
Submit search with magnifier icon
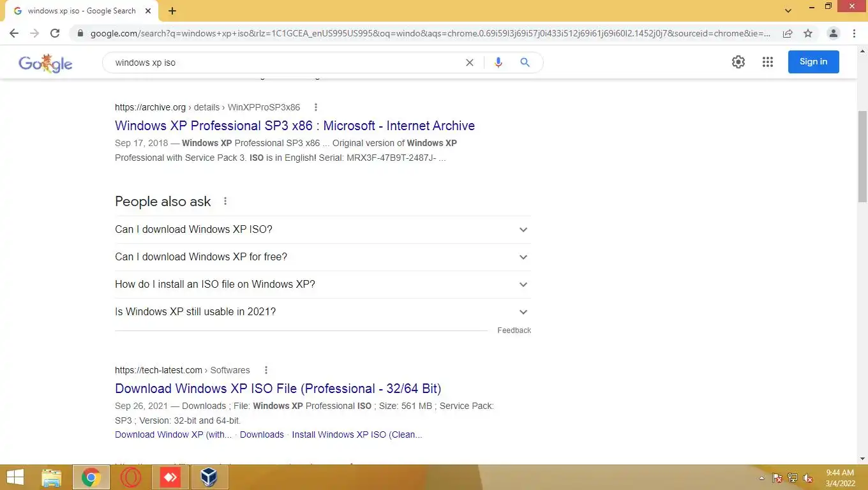point(525,63)
